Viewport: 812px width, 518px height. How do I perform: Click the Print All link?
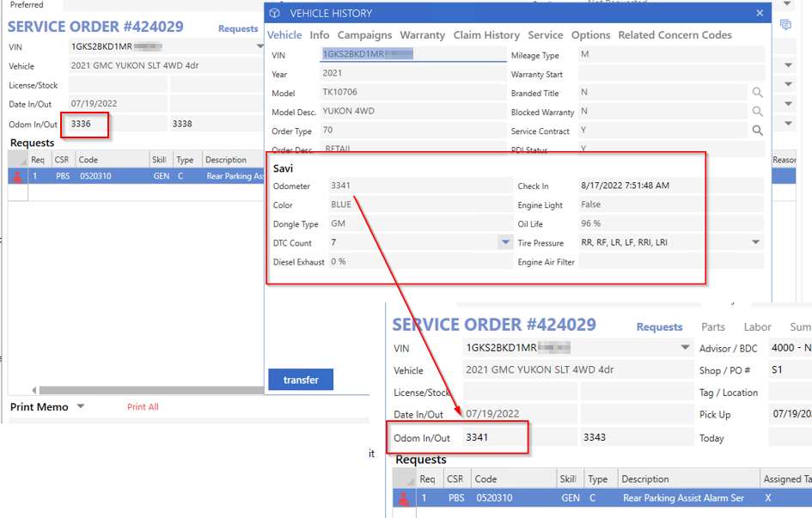coord(143,406)
